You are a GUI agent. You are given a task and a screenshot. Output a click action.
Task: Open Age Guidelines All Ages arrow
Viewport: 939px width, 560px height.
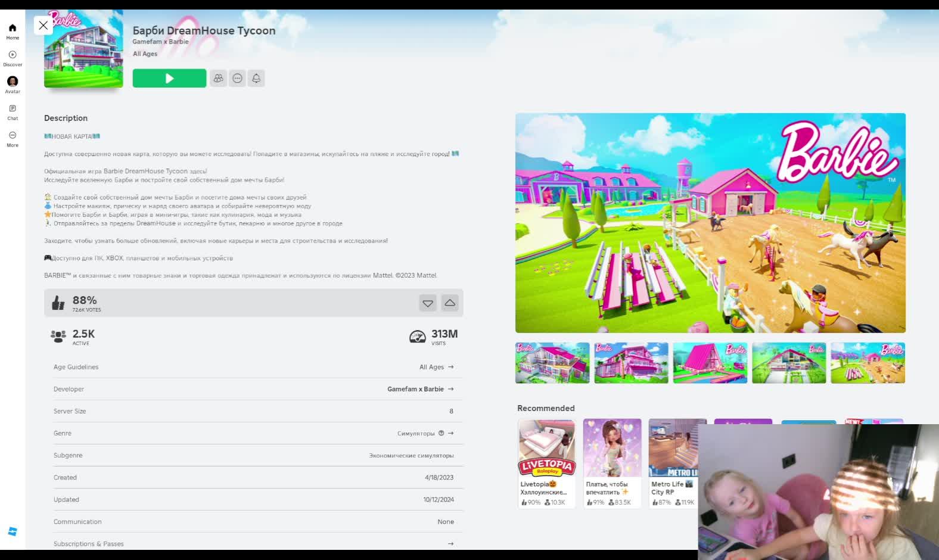(x=451, y=367)
